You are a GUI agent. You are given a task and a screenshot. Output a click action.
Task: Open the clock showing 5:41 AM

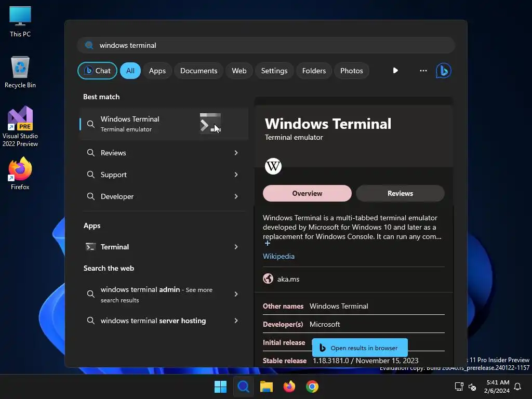[x=497, y=387]
